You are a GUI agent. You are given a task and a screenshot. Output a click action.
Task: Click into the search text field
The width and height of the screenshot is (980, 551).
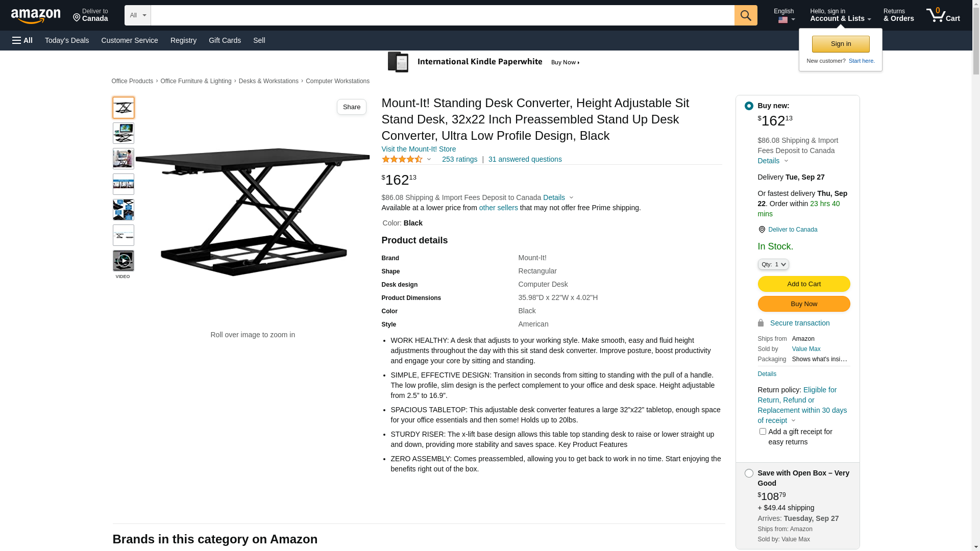(x=442, y=15)
